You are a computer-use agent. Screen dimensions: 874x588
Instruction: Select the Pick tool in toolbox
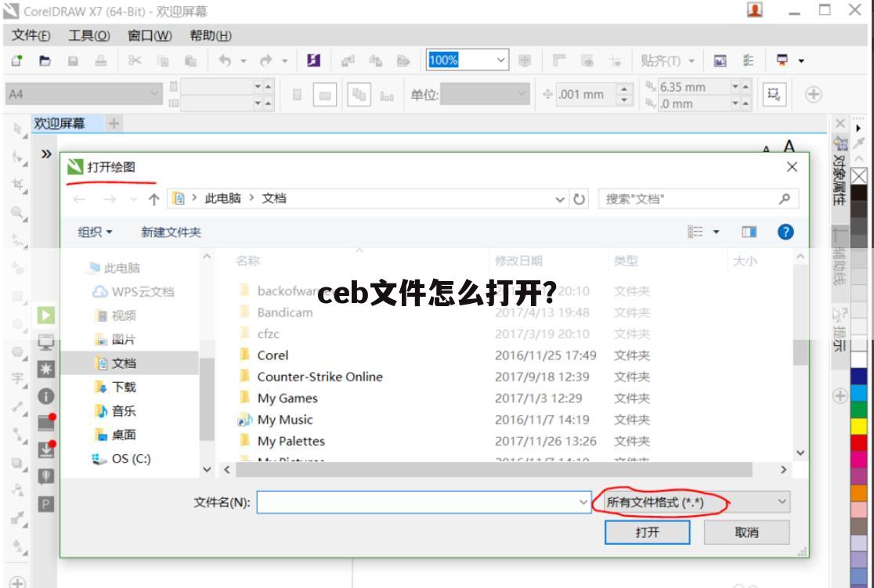[18, 129]
